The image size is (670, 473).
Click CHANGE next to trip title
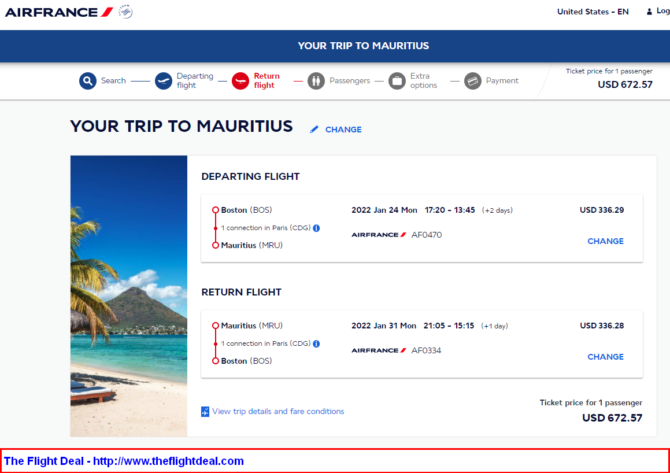(343, 129)
